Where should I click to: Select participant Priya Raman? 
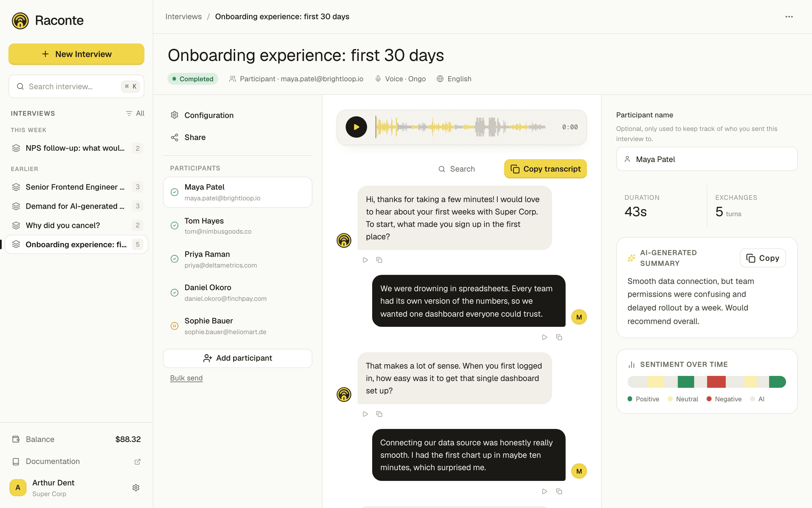pos(238,259)
